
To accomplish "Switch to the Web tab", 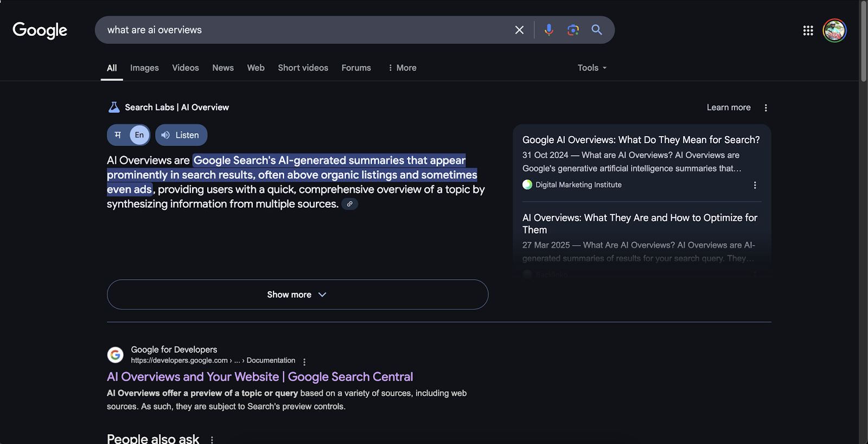I will pos(256,68).
